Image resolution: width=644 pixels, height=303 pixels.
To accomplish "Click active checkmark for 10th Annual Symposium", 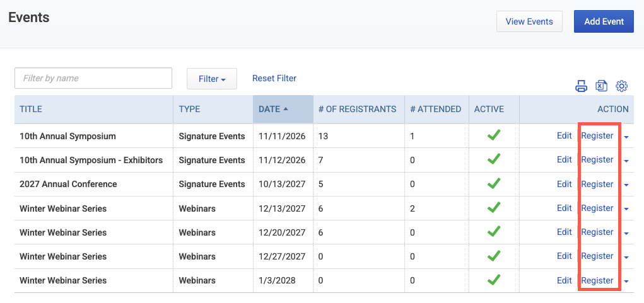I will (x=494, y=135).
